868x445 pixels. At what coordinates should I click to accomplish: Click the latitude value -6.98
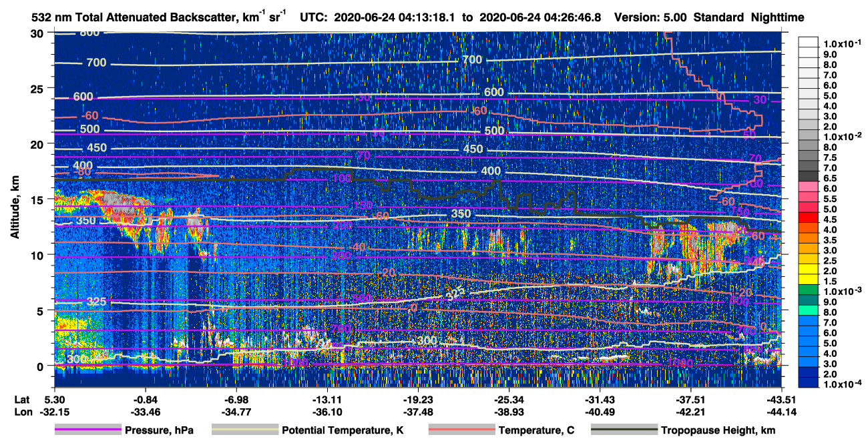click(x=236, y=399)
